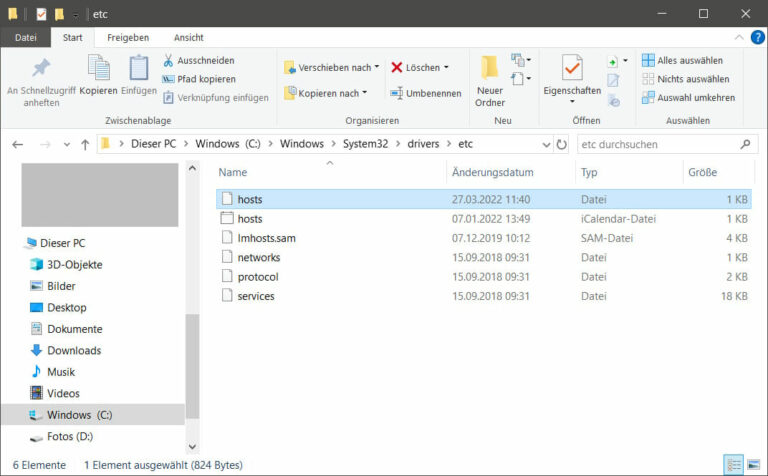Open the Easy access dropdown icon
Viewport: 768px width, 476px height.
(x=521, y=78)
